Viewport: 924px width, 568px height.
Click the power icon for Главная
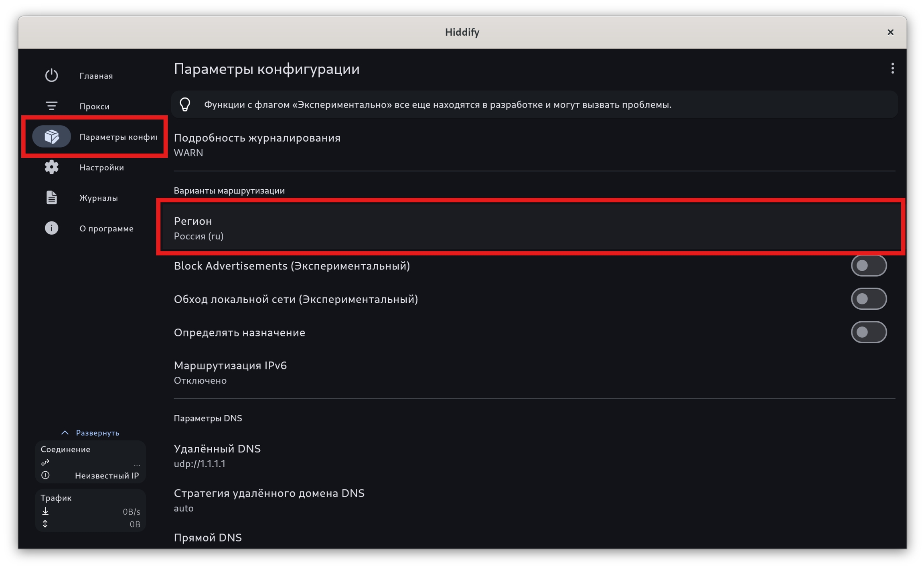pos(51,75)
